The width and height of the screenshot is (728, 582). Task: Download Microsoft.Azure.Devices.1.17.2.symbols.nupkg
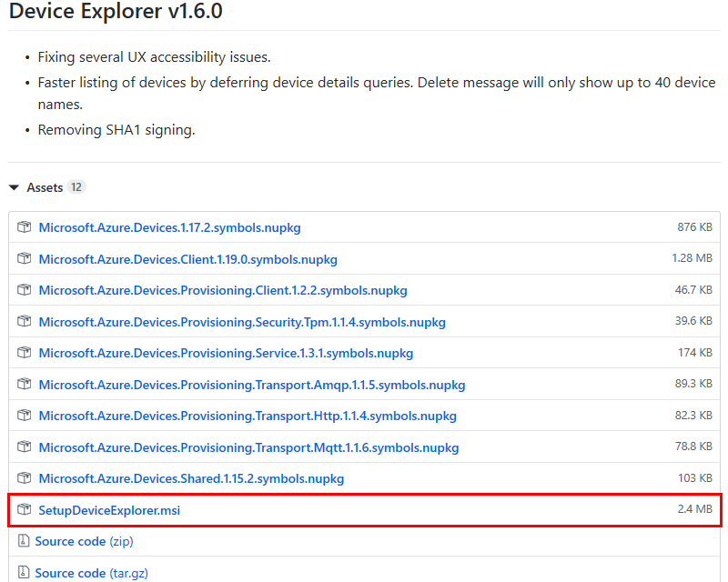169,227
